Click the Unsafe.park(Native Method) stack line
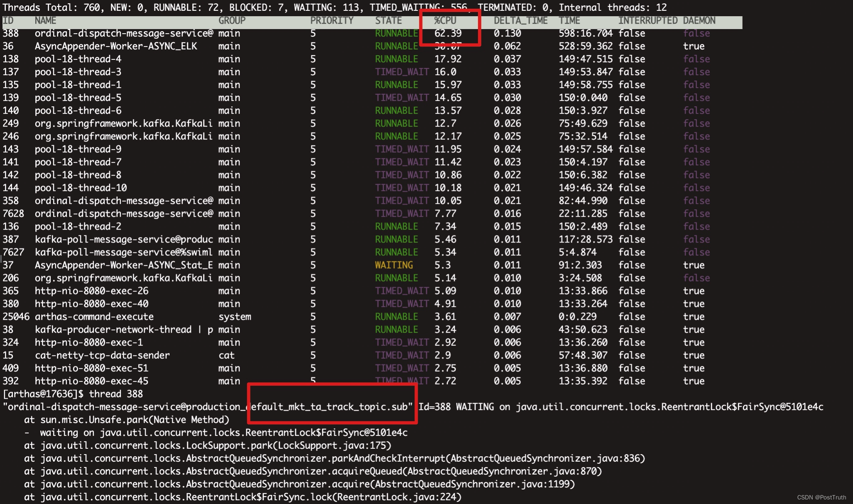Screen dimensions: 853x504 tap(127, 420)
